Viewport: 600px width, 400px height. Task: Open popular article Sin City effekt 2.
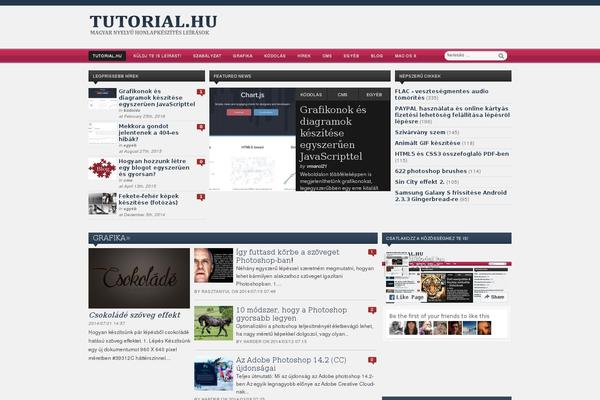coord(419,182)
